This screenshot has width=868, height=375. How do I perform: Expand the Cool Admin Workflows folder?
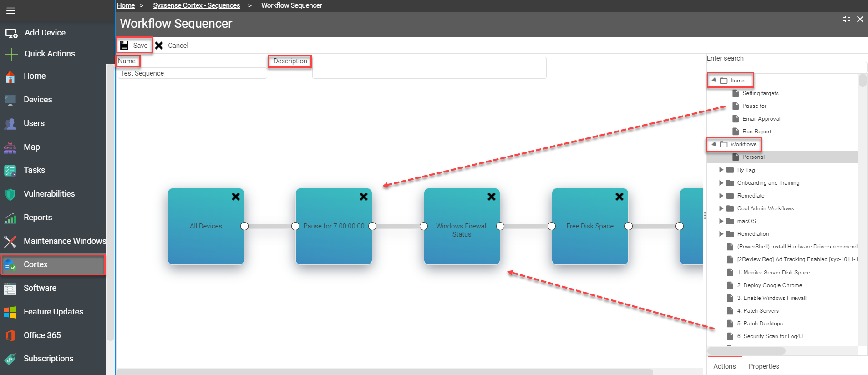tap(721, 208)
